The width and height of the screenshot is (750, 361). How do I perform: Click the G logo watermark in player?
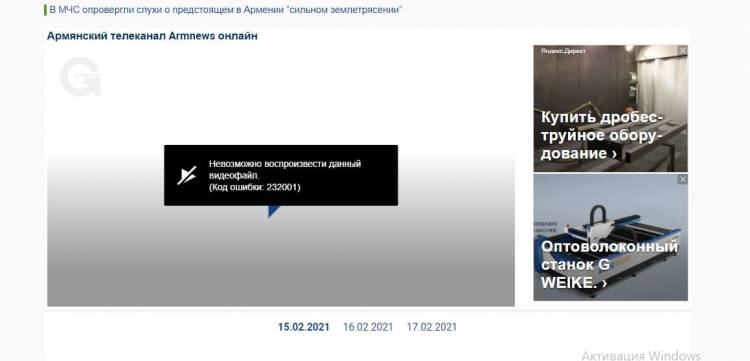80,77
